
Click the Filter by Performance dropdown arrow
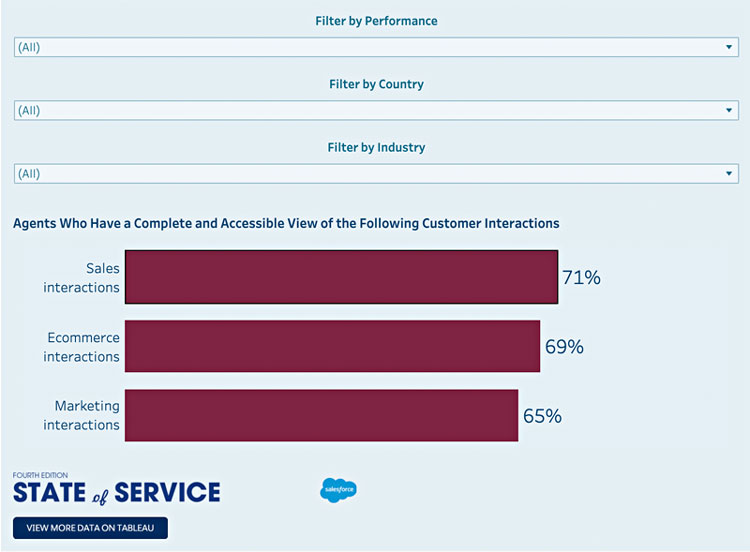(x=729, y=47)
